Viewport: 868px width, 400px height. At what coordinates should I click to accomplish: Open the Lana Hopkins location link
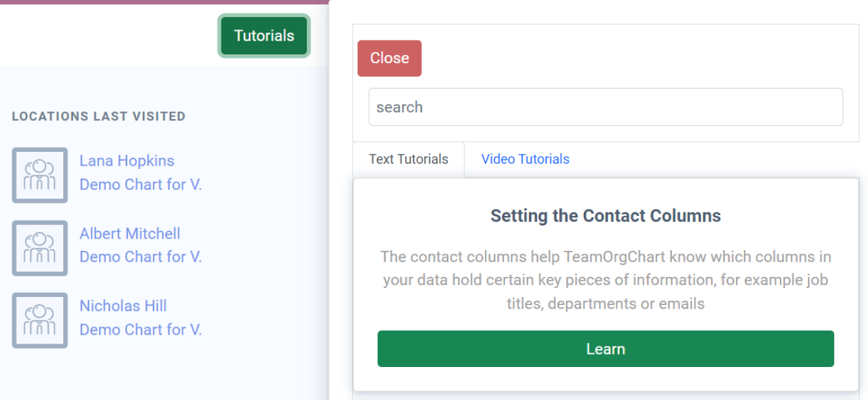[127, 161]
